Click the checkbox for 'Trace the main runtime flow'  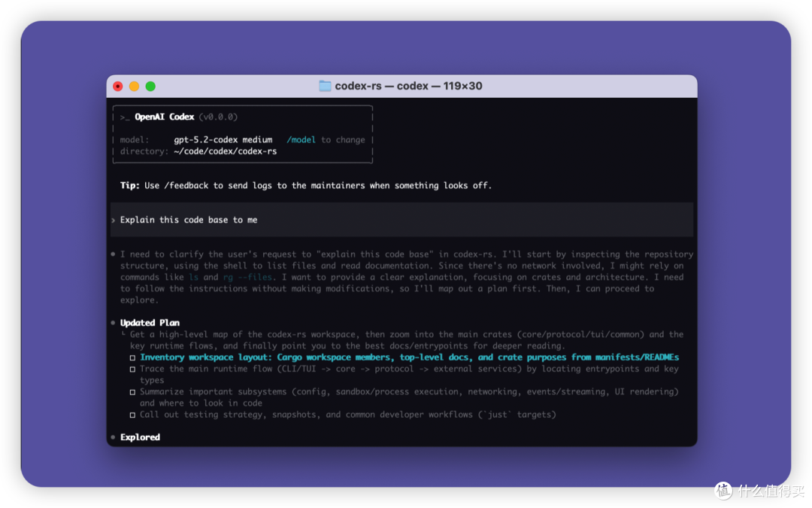pyautogui.click(x=132, y=369)
